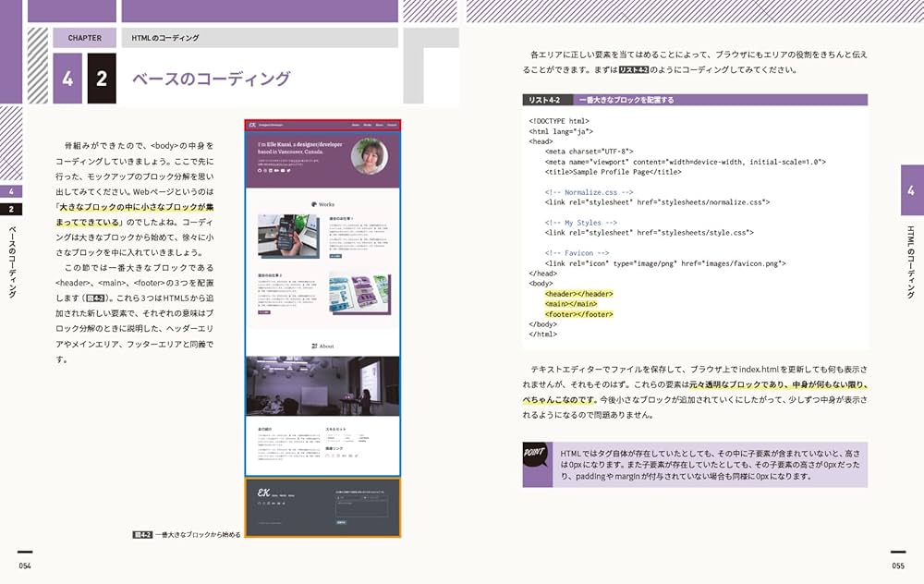Click the first social icon under 関連リンク

pos(326,456)
